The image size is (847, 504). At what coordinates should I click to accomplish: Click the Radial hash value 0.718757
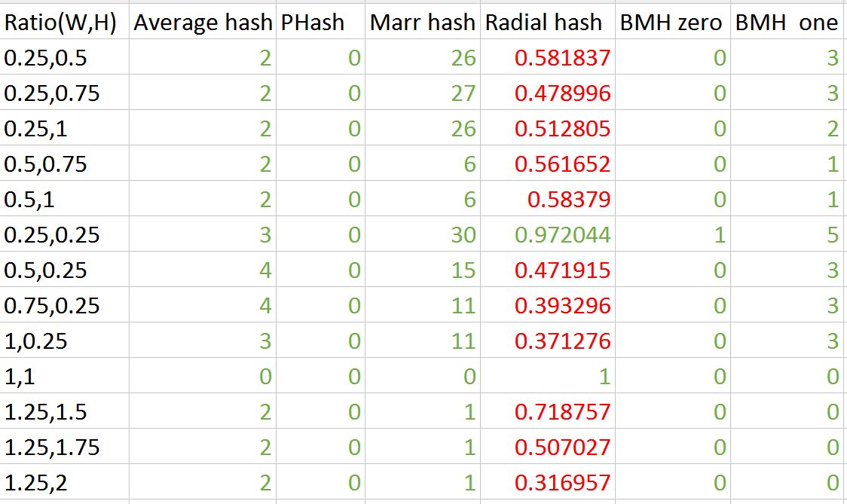548,411
